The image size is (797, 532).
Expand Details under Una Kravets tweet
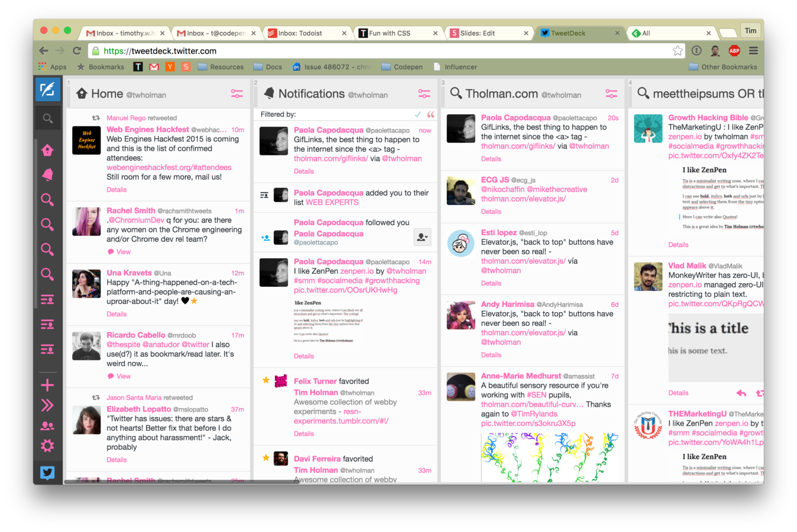pos(116,314)
